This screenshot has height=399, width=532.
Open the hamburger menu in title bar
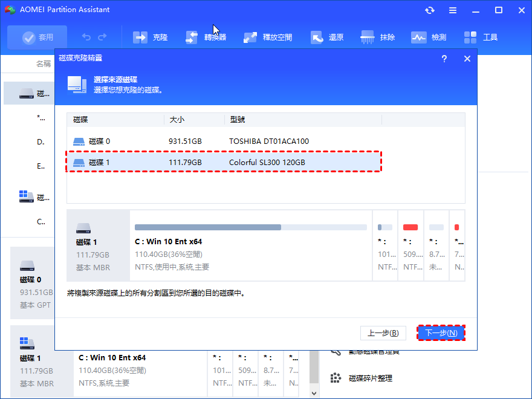[x=453, y=10]
